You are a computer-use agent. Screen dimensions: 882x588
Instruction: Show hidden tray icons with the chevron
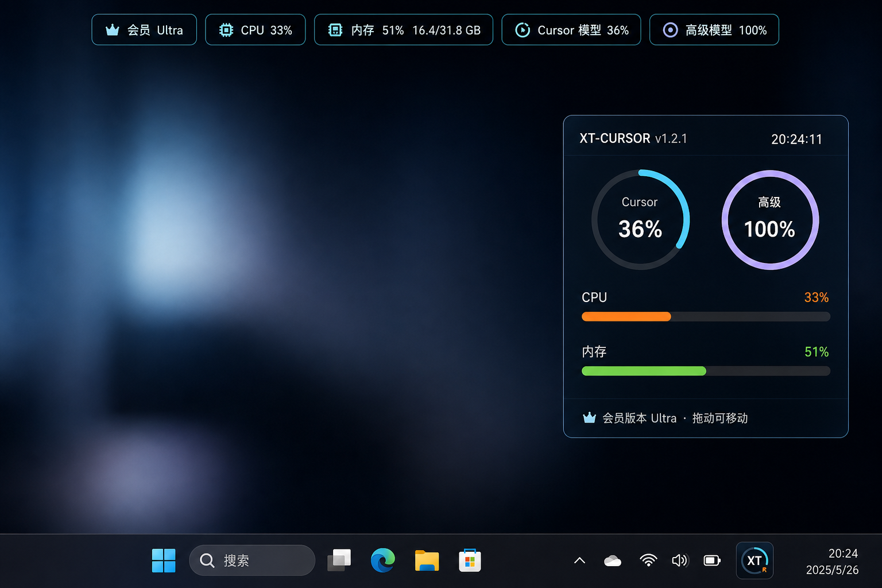click(579, 560)
